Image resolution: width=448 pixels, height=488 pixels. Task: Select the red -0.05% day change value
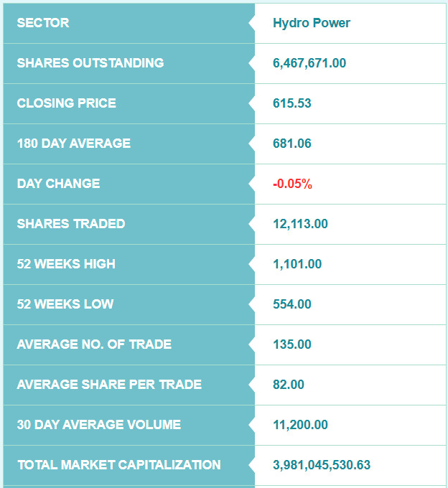pyautogui.click(x=292, y=184)
